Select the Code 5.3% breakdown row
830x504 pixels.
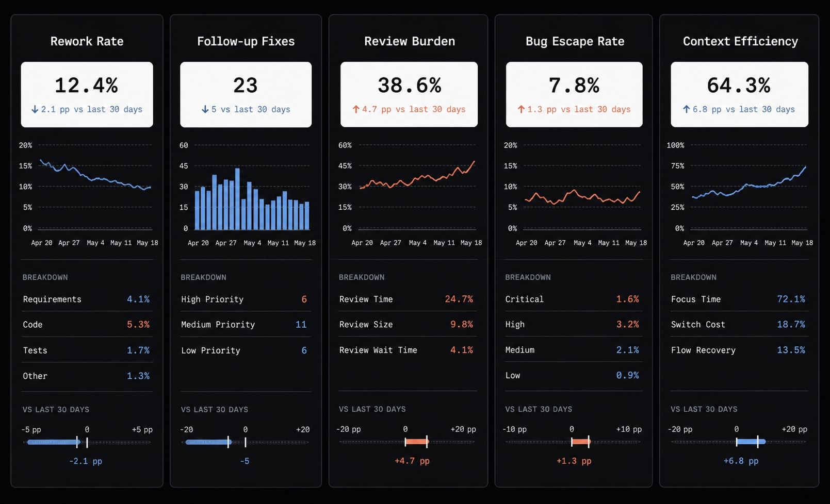[x=87, y=325]
